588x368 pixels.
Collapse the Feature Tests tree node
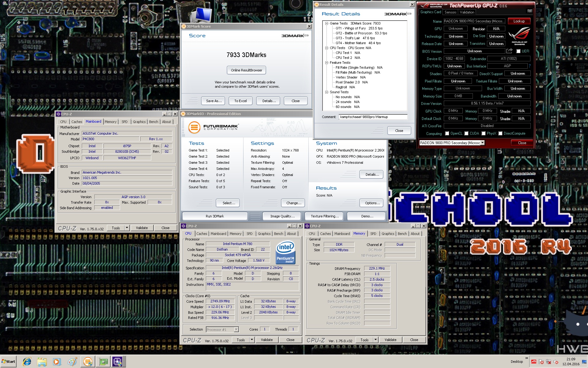[x=326, y=63]
